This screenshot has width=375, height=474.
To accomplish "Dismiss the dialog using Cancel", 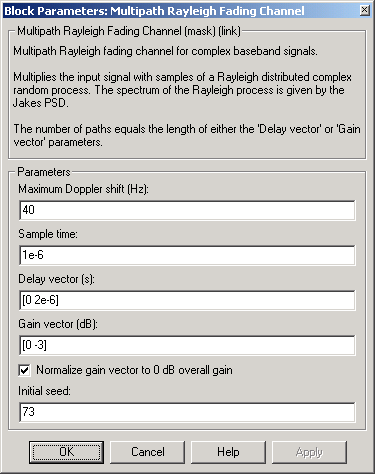I will (147, 452).
